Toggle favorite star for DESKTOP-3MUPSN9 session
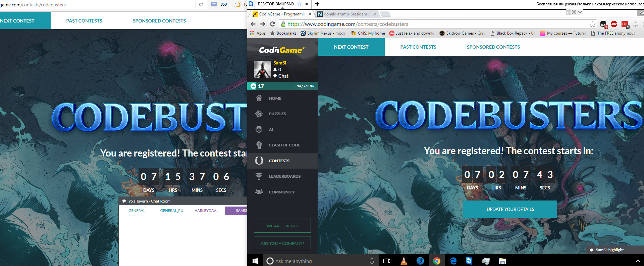 [300, 4]
